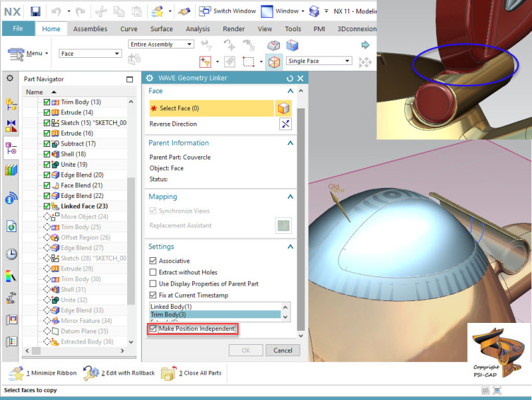Switch to the Render ribbon tab

pyautogui.click(x=234, y=29)
